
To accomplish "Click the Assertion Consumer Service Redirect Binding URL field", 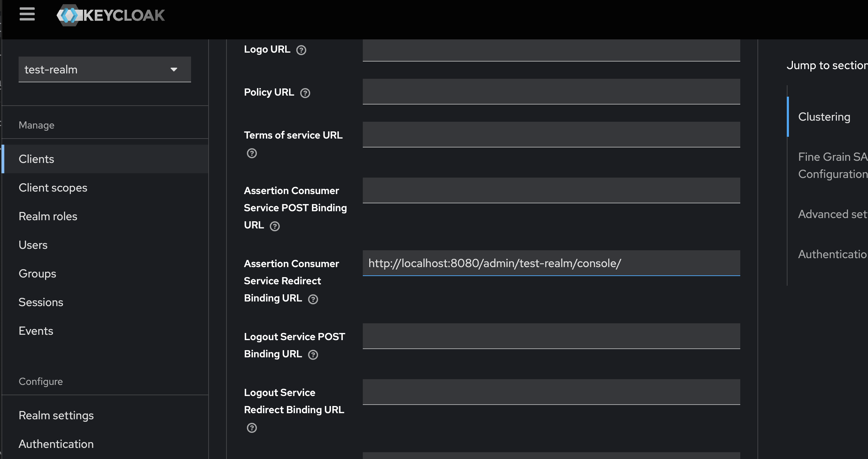I will 551,264.
